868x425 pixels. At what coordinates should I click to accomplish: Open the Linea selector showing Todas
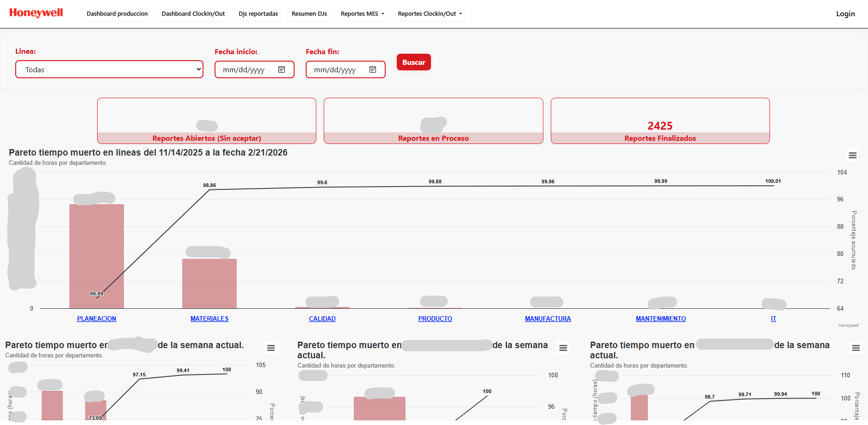[x=109, y=69]
